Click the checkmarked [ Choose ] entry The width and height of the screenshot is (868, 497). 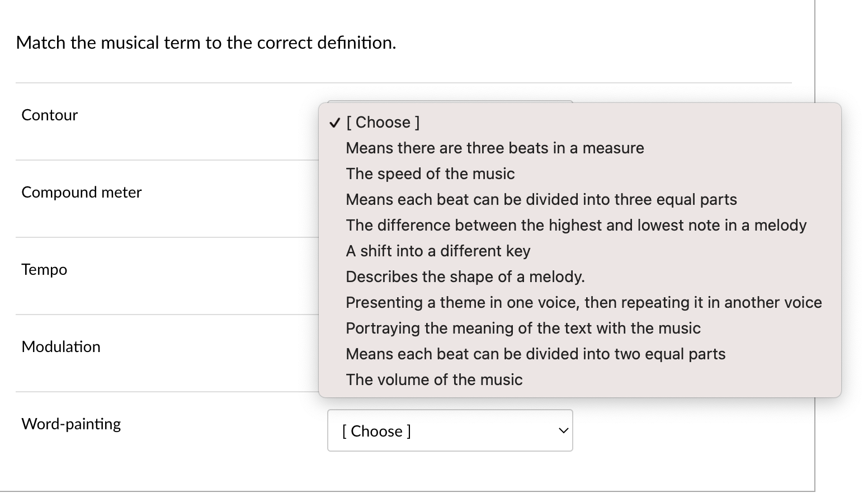383,122
